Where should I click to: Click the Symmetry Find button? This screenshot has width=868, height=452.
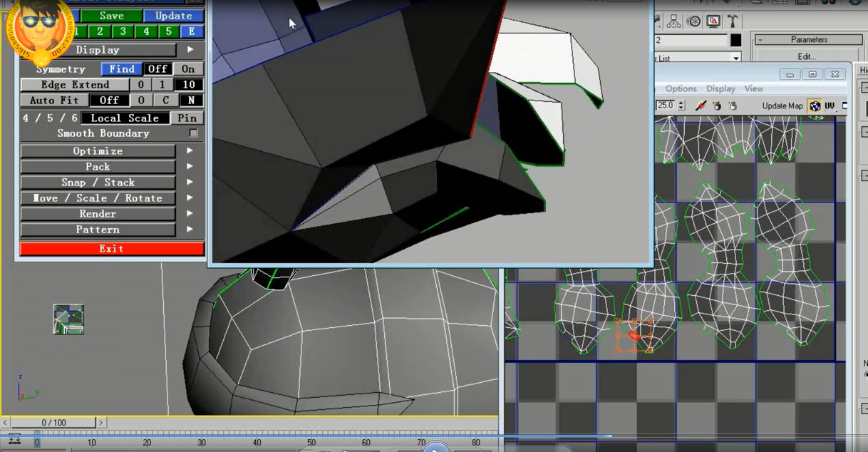[x=121, y=69]
